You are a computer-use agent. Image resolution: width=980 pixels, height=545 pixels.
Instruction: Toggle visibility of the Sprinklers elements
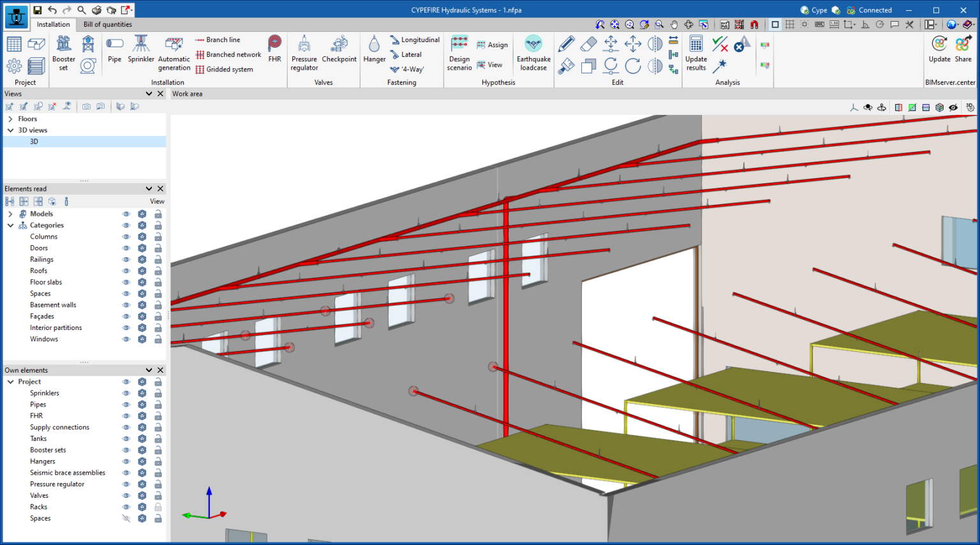click(126, 392)
